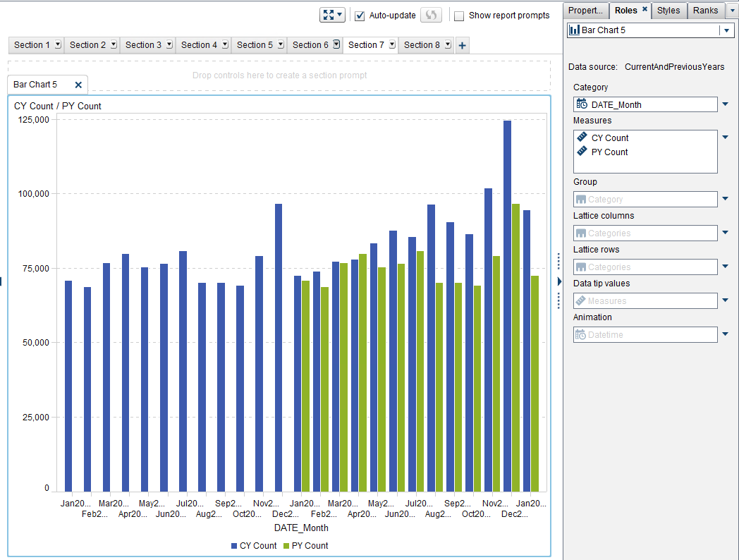Click the refresh icon beside Auto-update
The width and height of the screenshot is (739, 560).
[431, 15]
